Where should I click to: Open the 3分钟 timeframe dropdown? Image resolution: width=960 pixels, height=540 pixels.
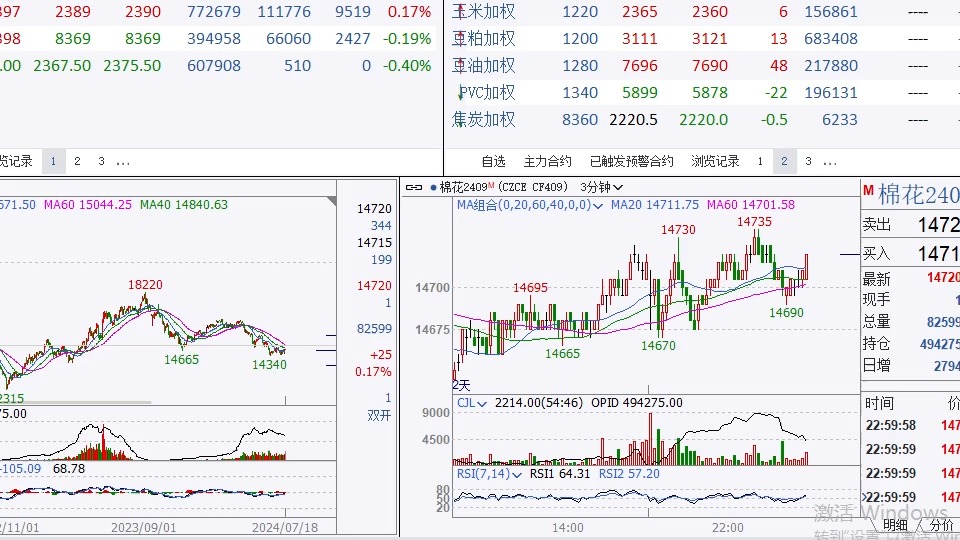pos(603,187)
